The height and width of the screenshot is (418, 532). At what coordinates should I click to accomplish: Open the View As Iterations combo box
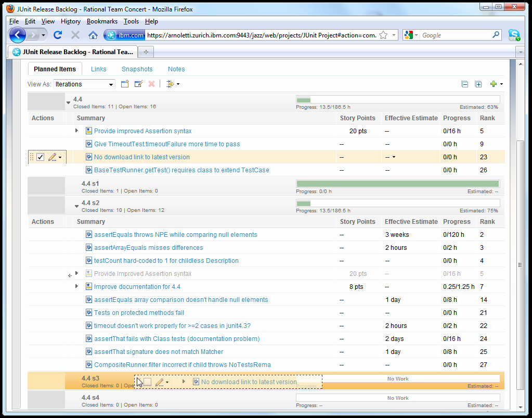84,84
